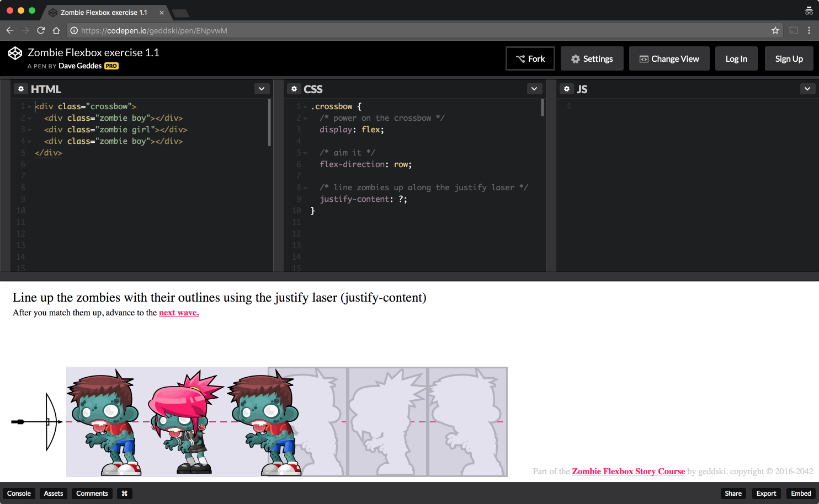Click the Log In button
This screenshot has width=819, height=504.
pyautogui.click(x=736, y=58)
